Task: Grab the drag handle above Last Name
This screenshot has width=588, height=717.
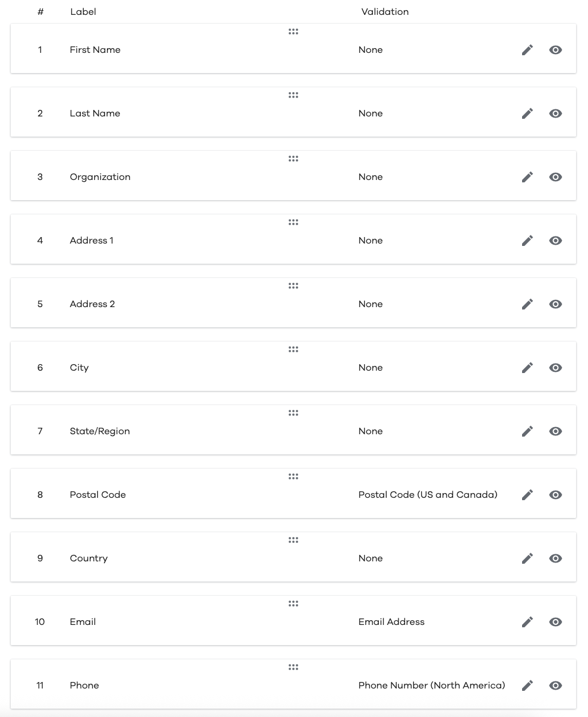Action: tap(293, 95)
